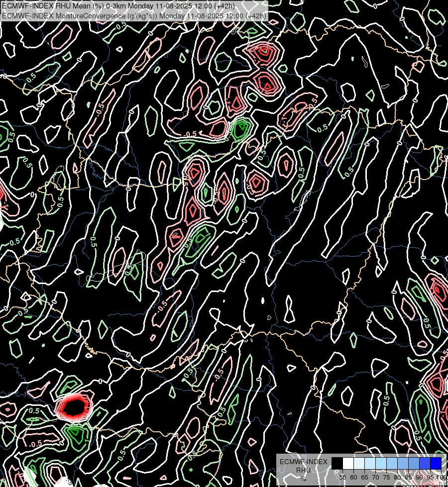Click the 75 tick label in legend

386,478
